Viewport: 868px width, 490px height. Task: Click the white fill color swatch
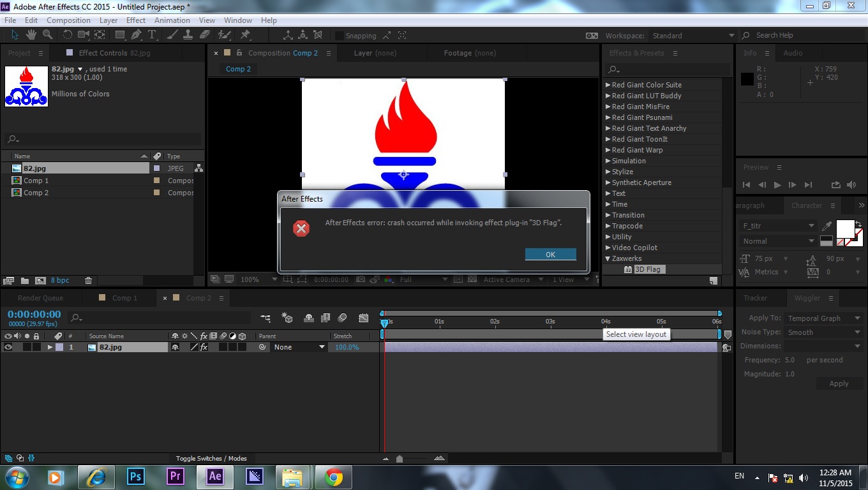[845, 229]
